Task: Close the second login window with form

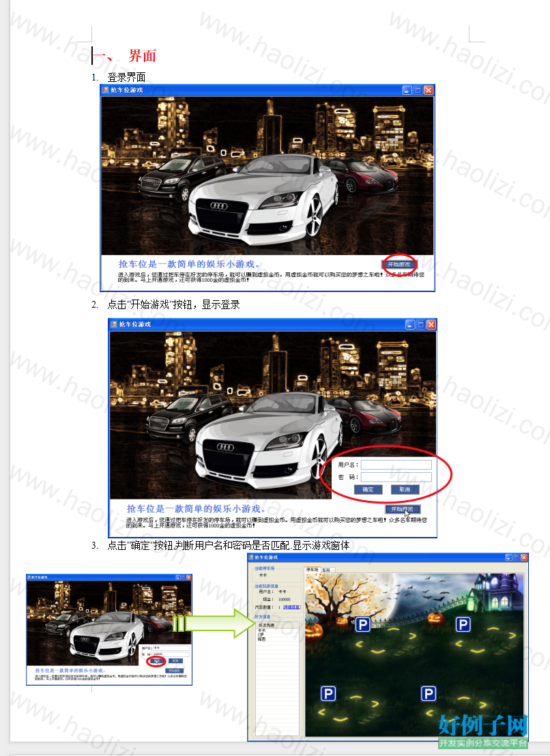Action: click(x=431, y=325)
